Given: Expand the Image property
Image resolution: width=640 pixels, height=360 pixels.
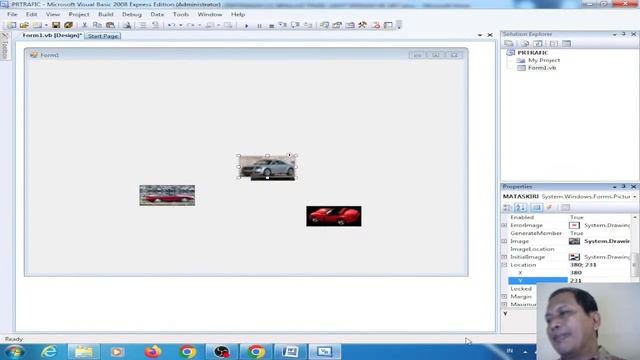Looking at the screenshot, I should 504,241.
